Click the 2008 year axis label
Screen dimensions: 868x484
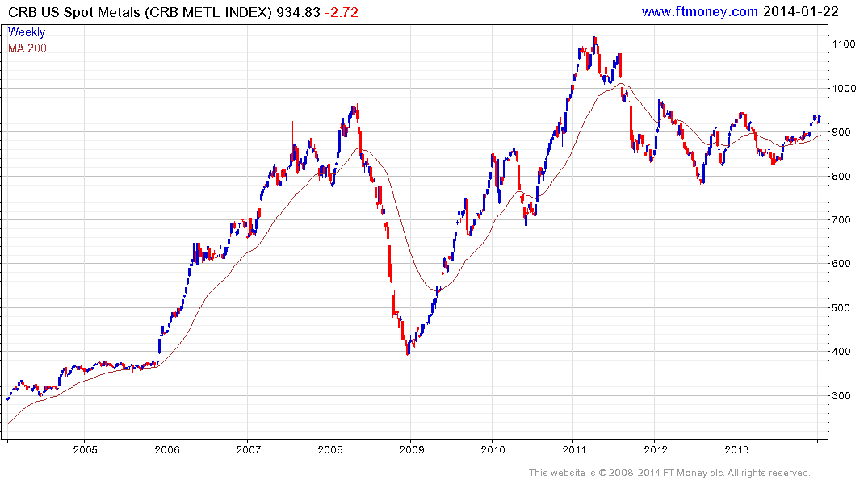coord(329,449)
